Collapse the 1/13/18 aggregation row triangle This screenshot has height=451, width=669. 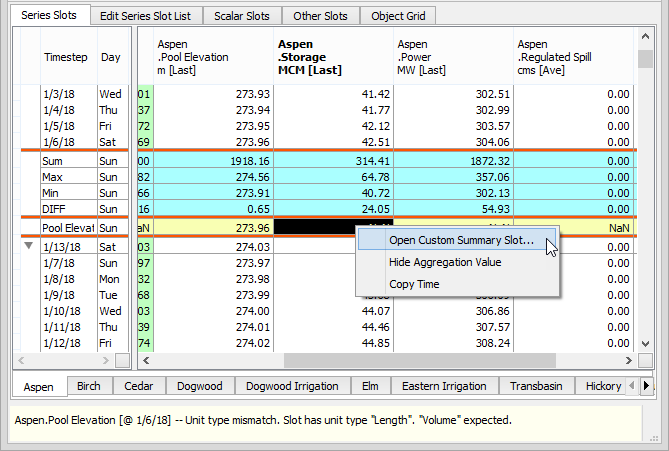[x=27, y=246]
